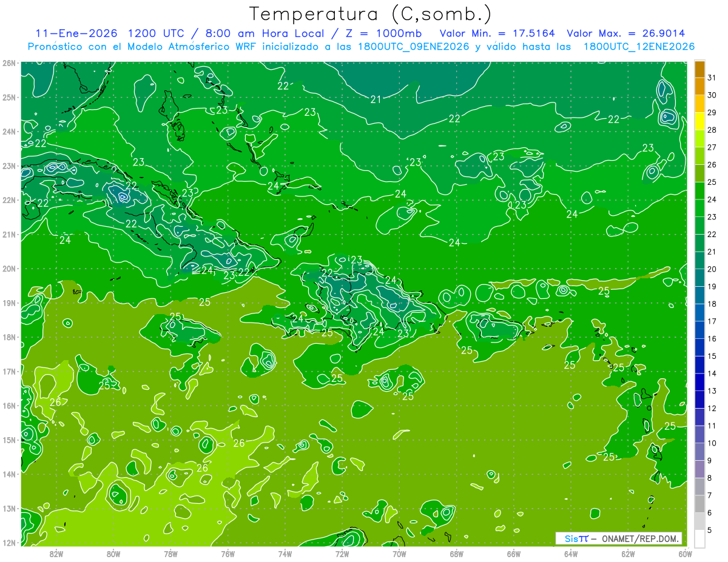Image resolution: width=728 pixels, height=562 pixels.
Task: Click the color bar segment between 24 and 25
Action: point(699,191)
